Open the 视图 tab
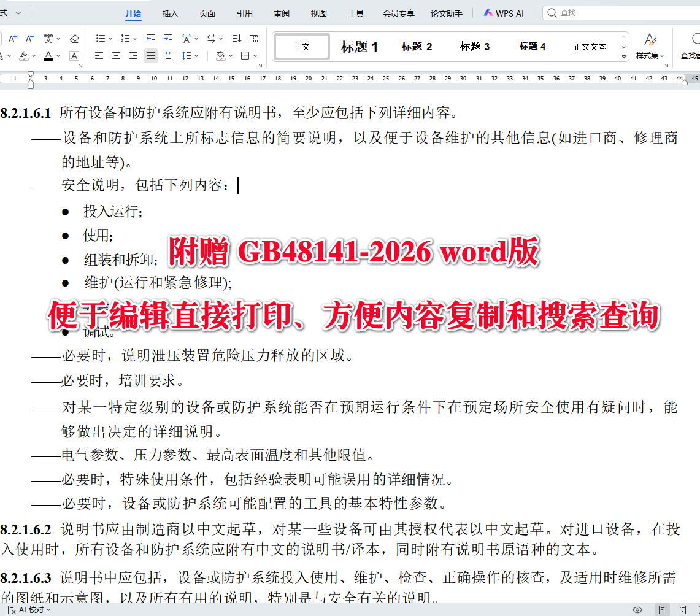Screen dimensions: 700x616 319,13
